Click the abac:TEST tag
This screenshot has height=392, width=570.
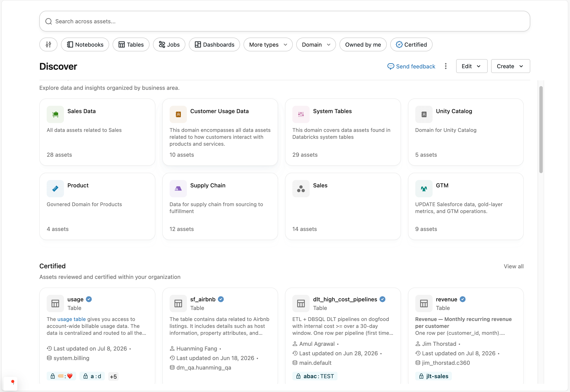point(315,376)
